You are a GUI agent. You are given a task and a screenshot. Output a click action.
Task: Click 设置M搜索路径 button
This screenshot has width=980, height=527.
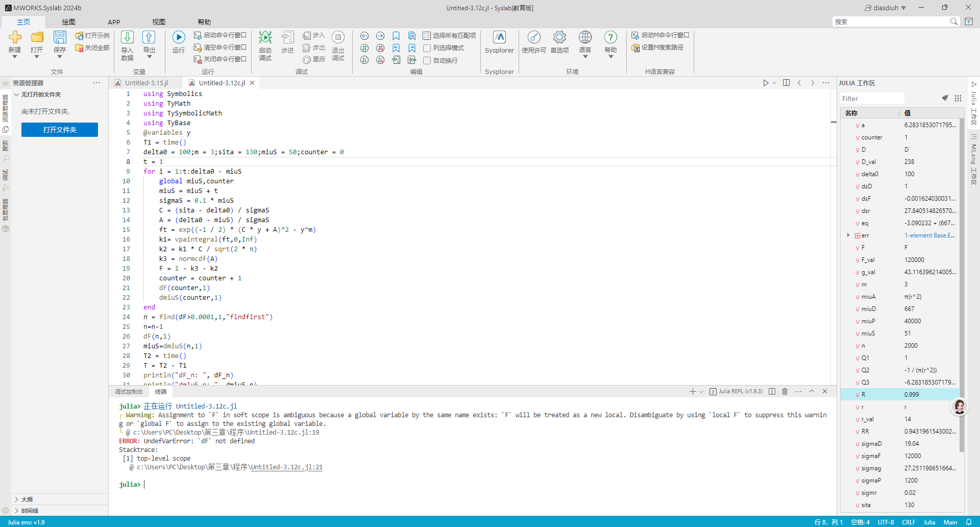coord(657,47)
